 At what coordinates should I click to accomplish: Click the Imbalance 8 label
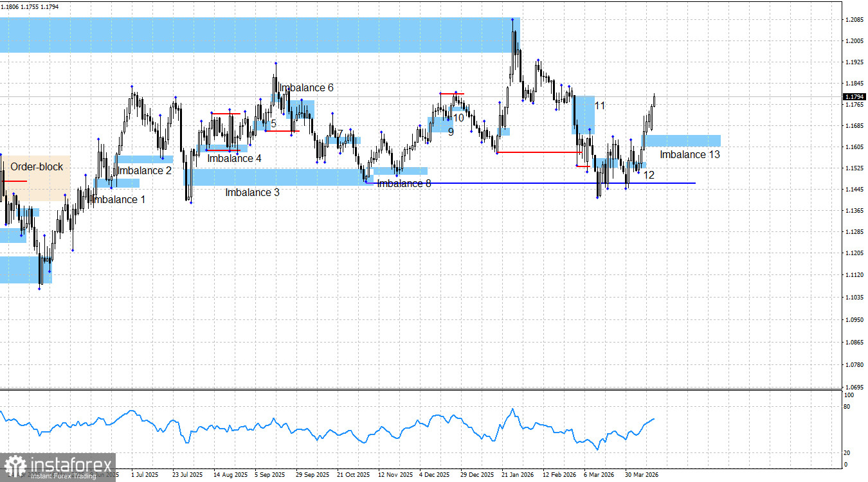pos(404,183)
